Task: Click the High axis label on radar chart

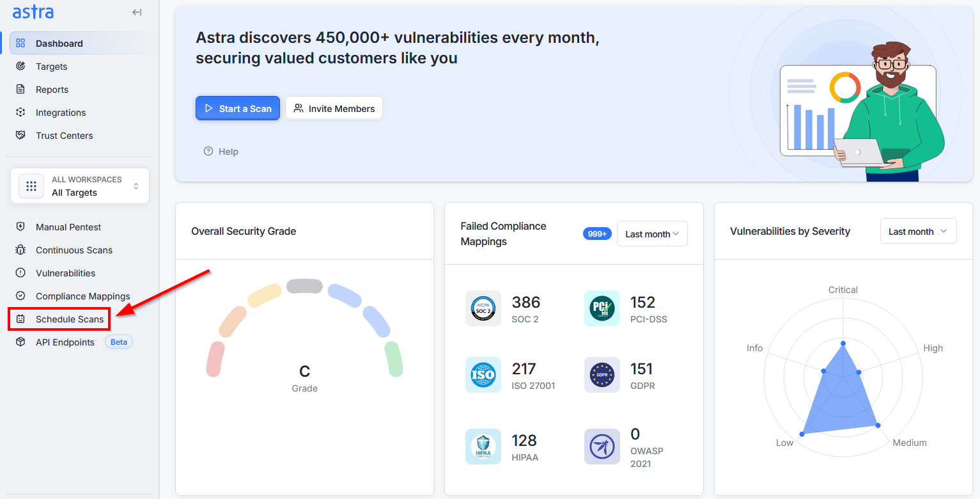Action: (x=933, y=348)
